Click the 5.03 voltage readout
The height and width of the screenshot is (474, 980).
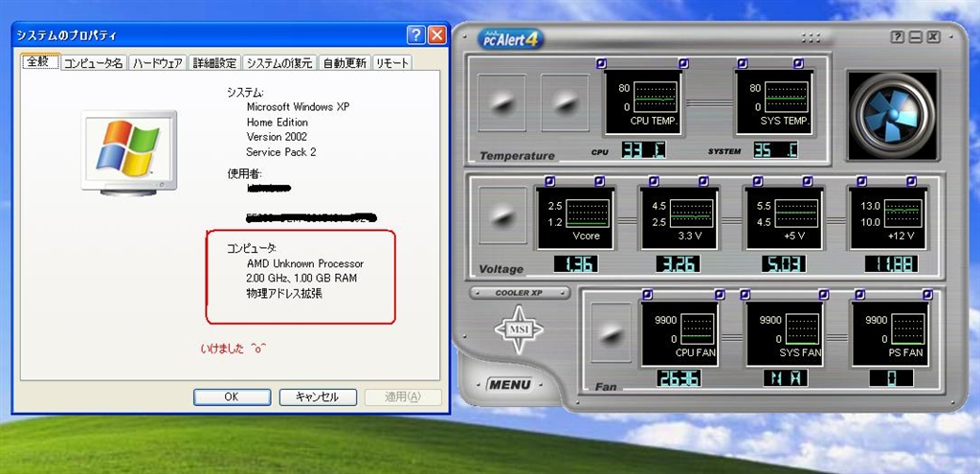point(783,264)
